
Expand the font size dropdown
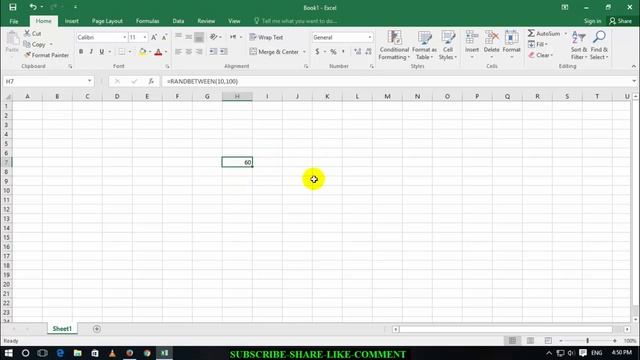[x=144, y=37]
